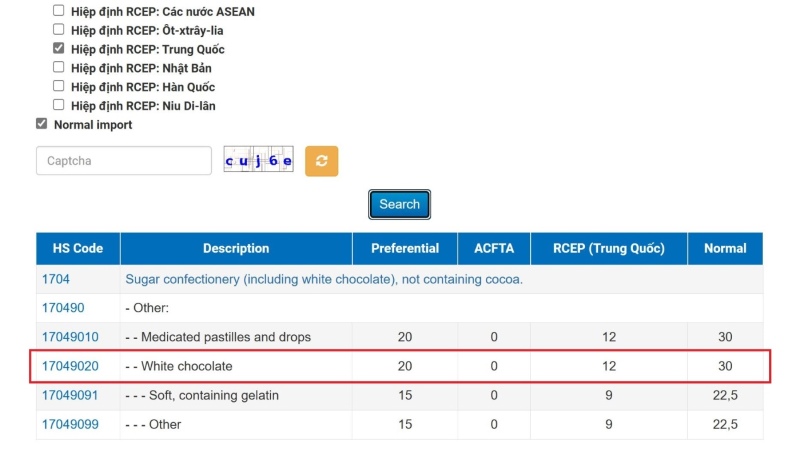The image size is (800, 455).
Task: Open the 17049020 White chocolate code
Action: [69, 366]
